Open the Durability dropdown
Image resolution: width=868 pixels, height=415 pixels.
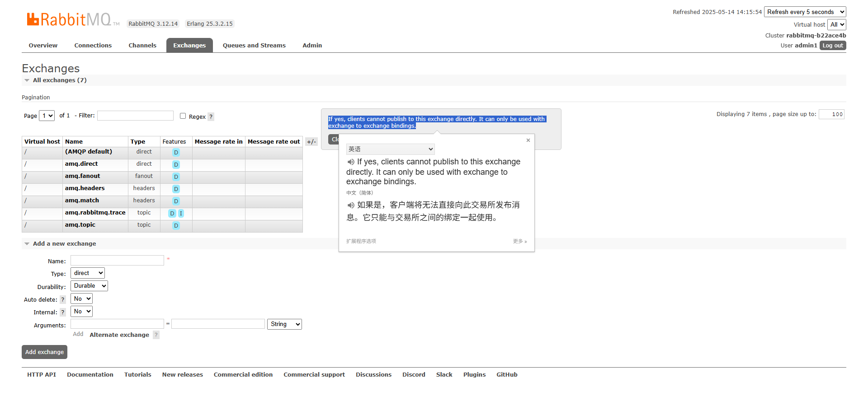90,286
